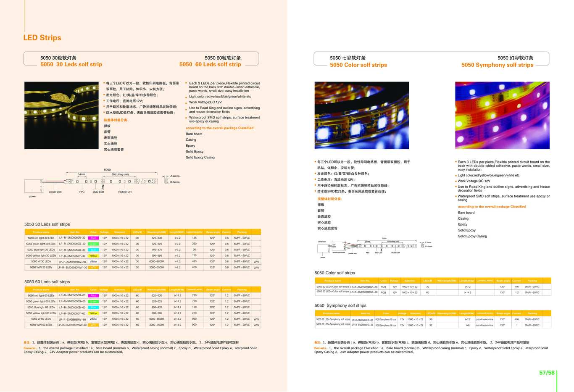This screenshot has width=574, height=392.
Task: Click wavelength '6000-6500K' in 30 LEDs table
Action: click(x=157, y=261)
